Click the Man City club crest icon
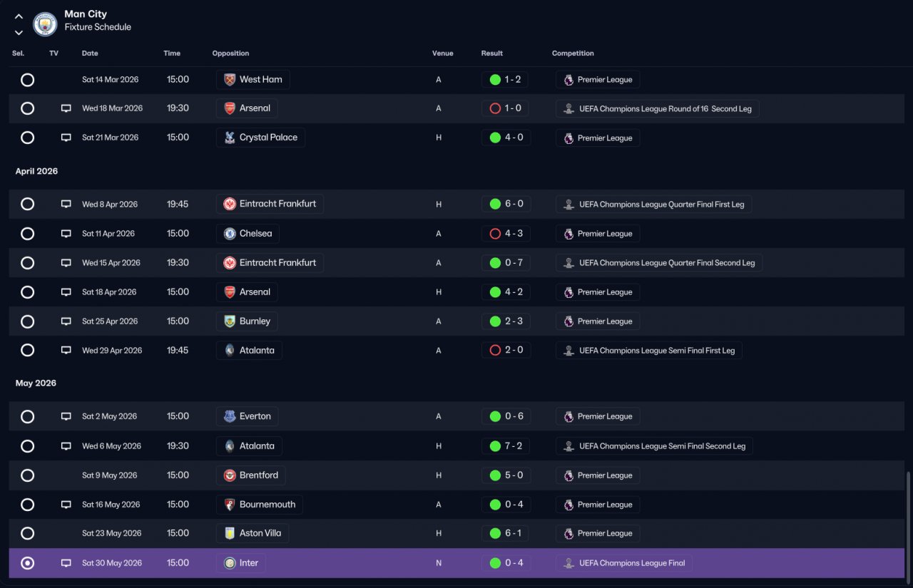This screenshot has width=913, height=588. [x=45, y=23]
